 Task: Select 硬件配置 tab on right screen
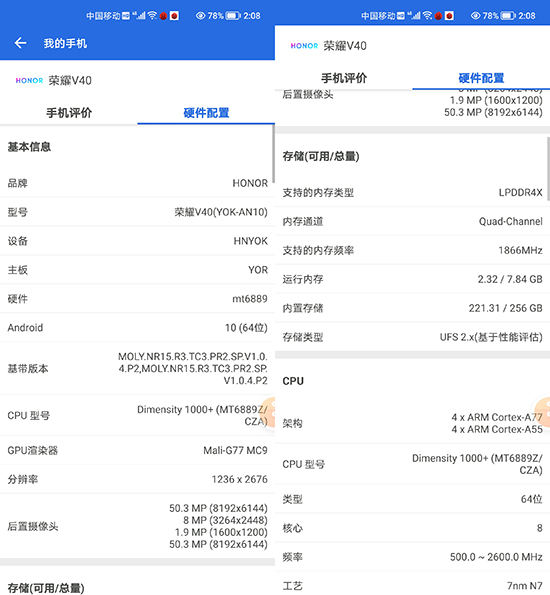(481, 78)
